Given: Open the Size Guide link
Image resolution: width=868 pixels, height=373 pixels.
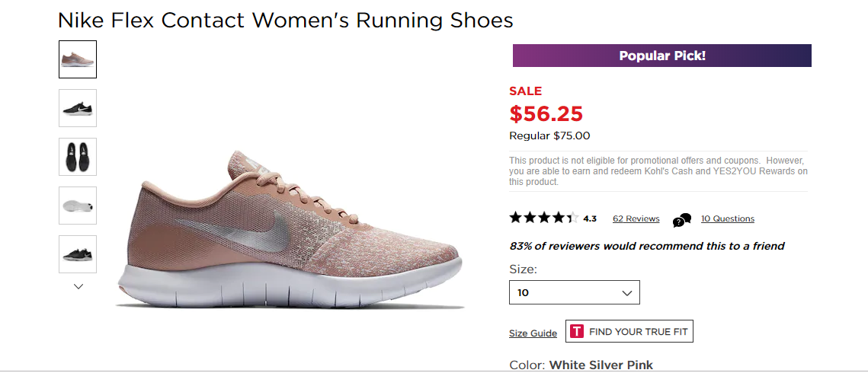Looking at the screenshot, I should pyautogui.click(x=533, y=333).
